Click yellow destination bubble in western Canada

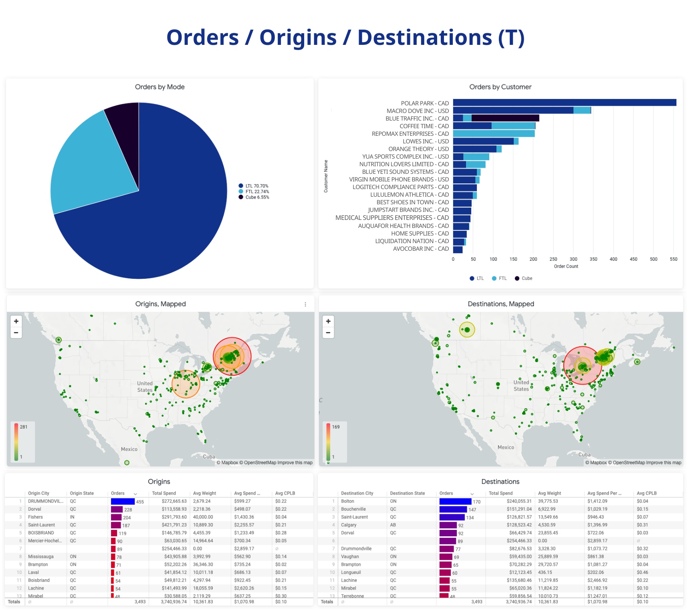[467, 330]
